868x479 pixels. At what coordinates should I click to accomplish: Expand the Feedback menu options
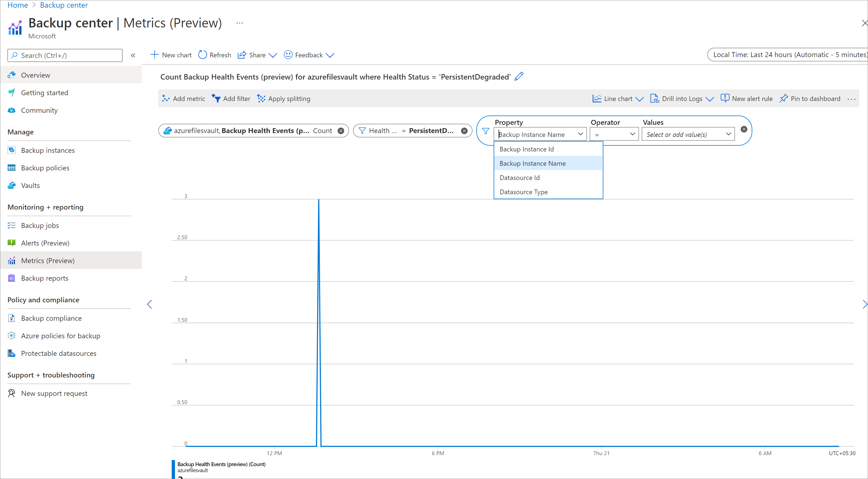click(x=331, y=55)
